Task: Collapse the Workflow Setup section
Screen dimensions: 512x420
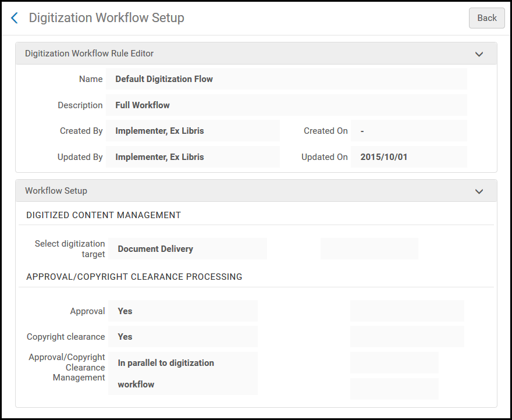Action: point(479,191)
